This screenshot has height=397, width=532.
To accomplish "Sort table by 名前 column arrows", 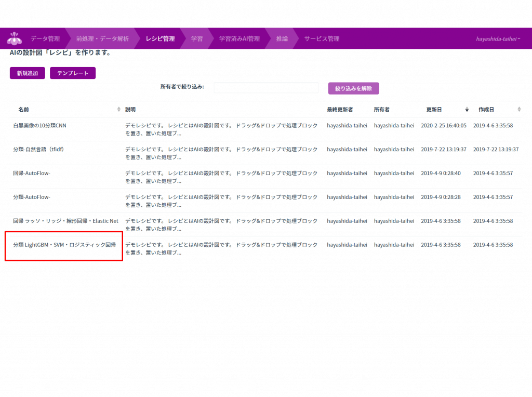I will coord(118,110).
